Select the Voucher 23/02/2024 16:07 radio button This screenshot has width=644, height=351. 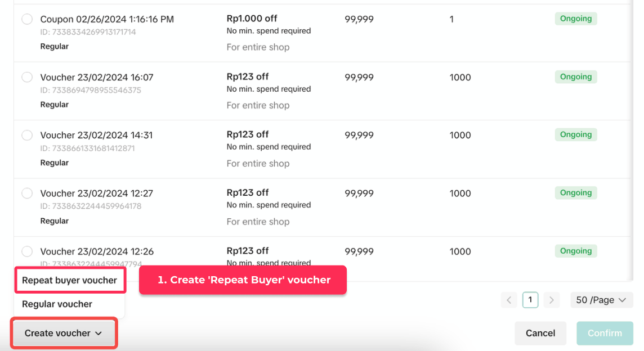pos(27,77)
